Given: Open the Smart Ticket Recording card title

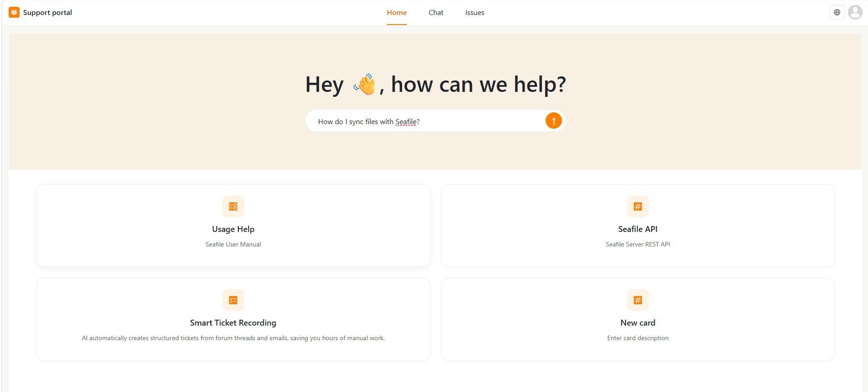Looking at the screenshot, I should (233, 323).
